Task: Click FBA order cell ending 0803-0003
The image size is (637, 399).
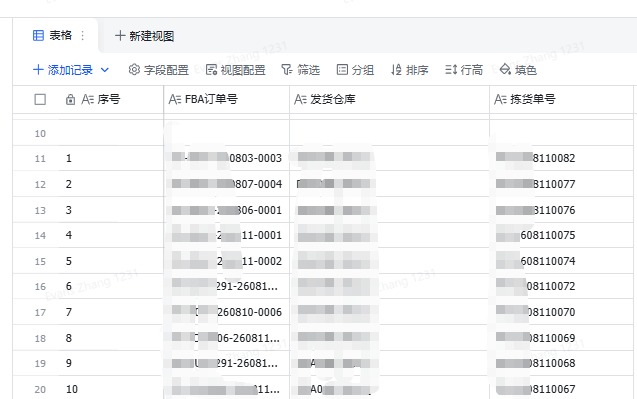Action: 227,158
